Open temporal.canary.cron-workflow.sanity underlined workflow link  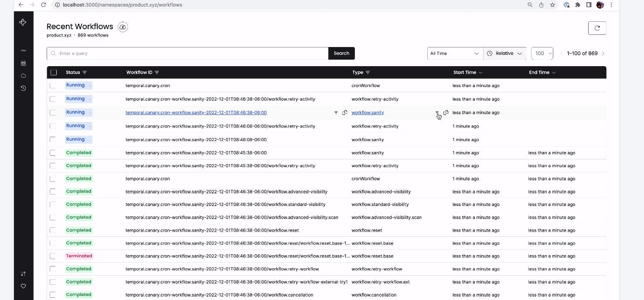pos(196,112)
